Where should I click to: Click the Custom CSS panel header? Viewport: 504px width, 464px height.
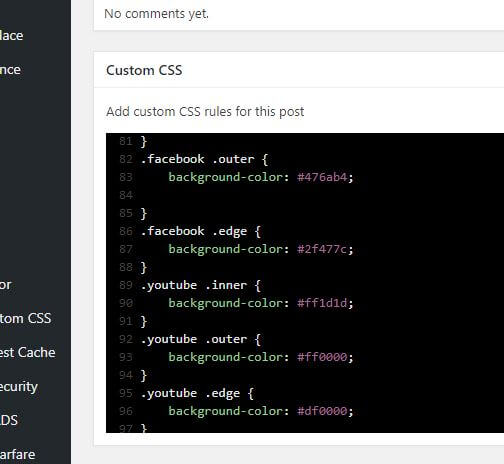point(144,70)
